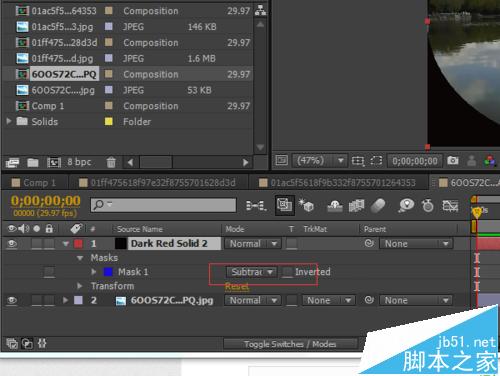Check the Inverted box for Mask 1

pyautogui.click(x=287, y=272)
